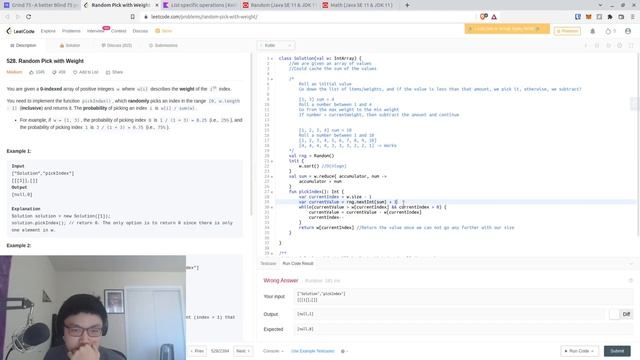The width and height of the screenshot is (640, 360).
Task: Click the Premium button
Action: [x=567, y=31]
